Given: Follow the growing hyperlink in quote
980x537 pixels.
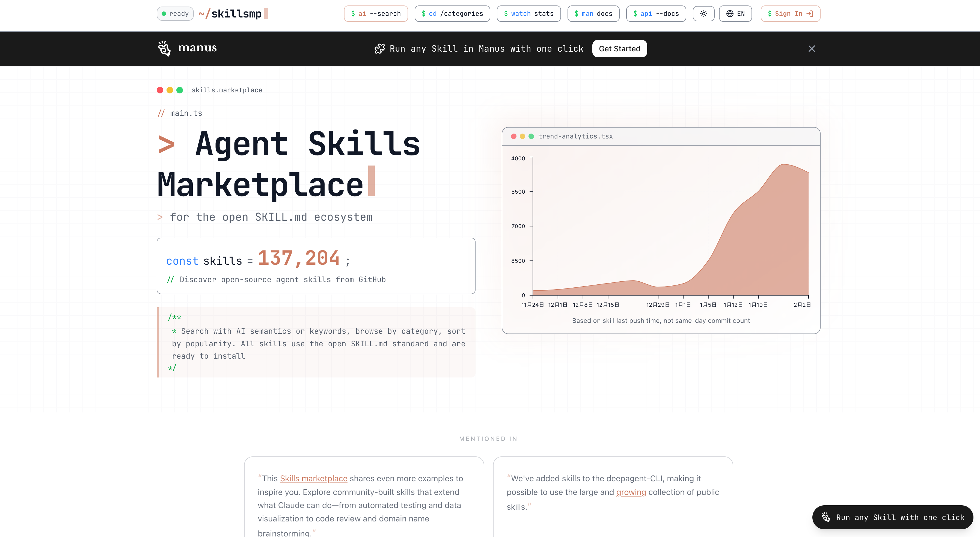Looking at the screenshot, I should click(631, 492).
